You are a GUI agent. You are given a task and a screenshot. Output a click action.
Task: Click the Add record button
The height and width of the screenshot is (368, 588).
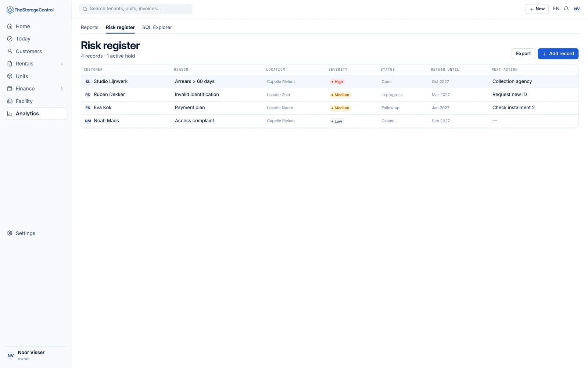click(x=558, y=54)
